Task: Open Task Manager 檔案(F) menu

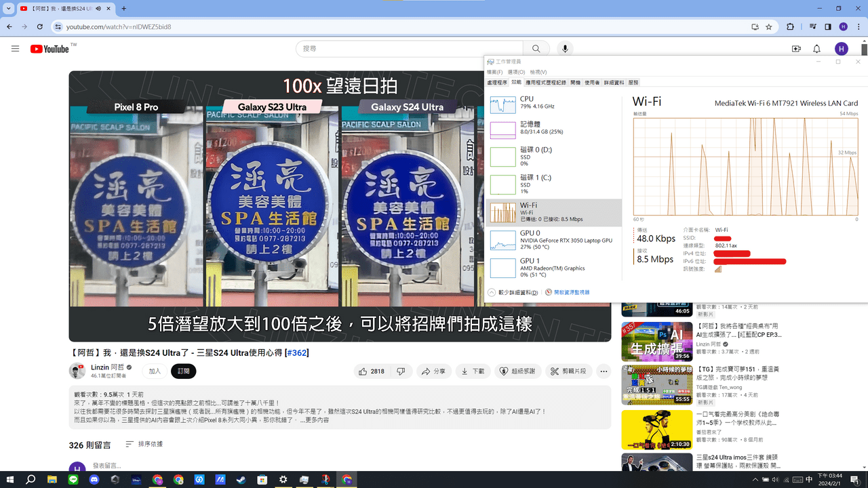Action: coord(495,72)
